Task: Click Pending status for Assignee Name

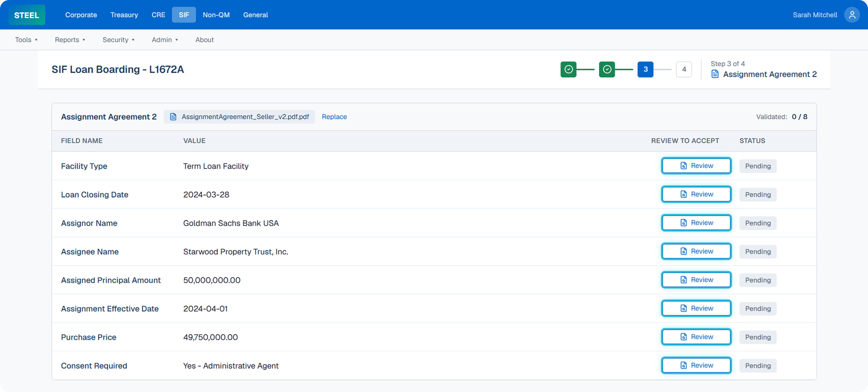Action: coord(758,252)
